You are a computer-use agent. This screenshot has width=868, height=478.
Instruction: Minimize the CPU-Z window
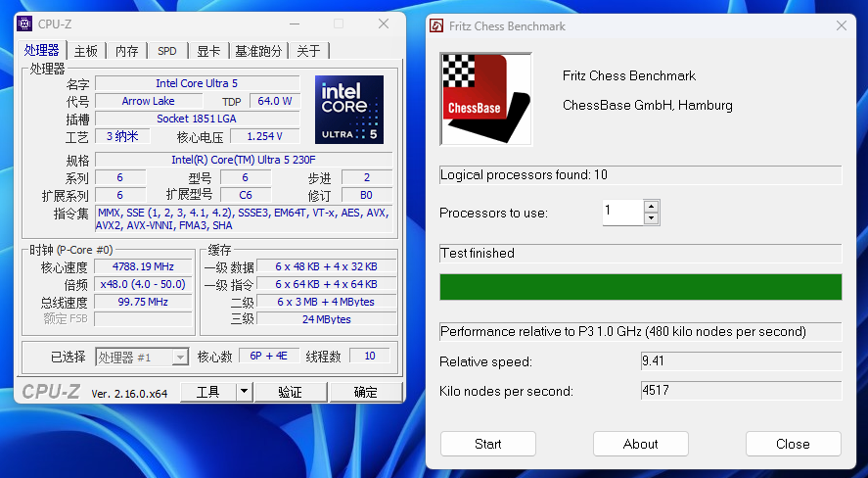[295, 23]
